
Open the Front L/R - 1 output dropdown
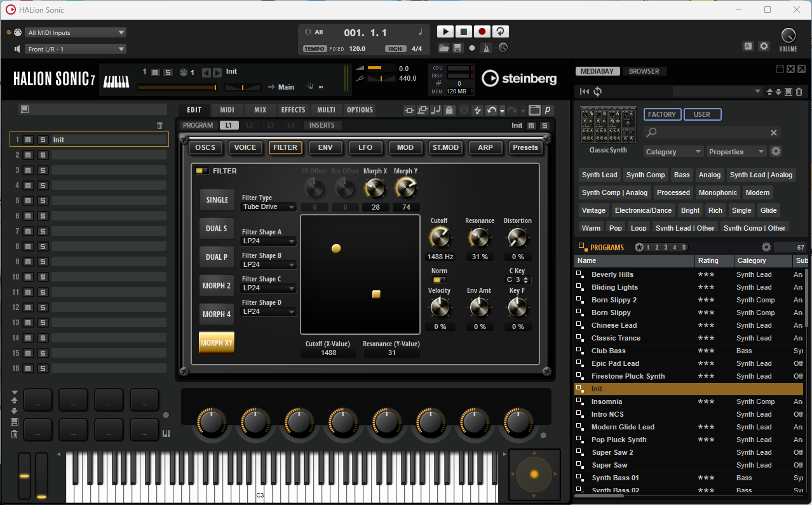76,49
